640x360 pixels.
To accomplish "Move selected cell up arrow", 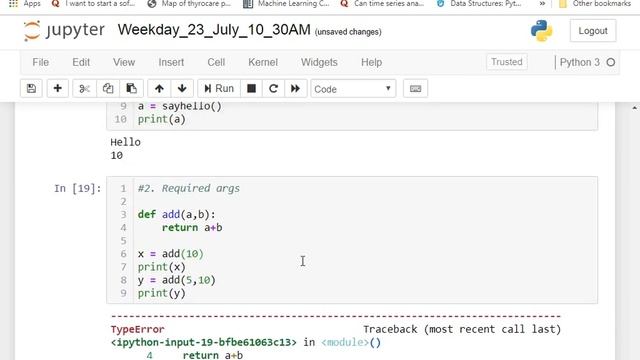I will tap(159, 89).
